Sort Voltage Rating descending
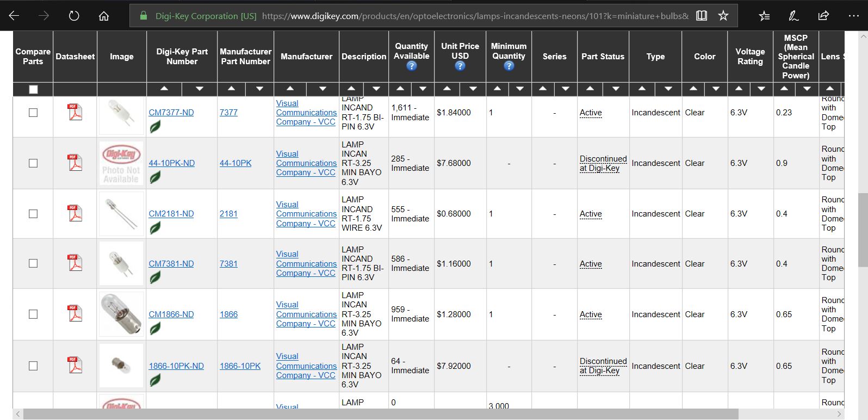Viewport: 868px width, 420px height. 761,89
